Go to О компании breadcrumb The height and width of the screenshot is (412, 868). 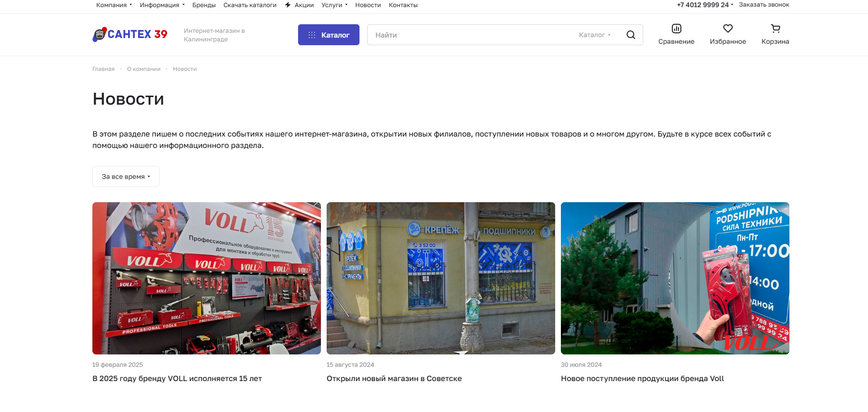click(x=144, y=69)
